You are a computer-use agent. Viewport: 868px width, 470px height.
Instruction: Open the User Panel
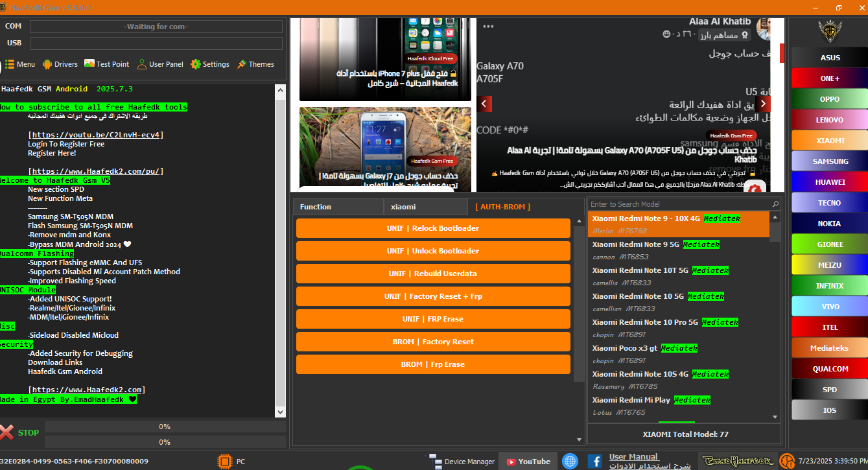142,64
